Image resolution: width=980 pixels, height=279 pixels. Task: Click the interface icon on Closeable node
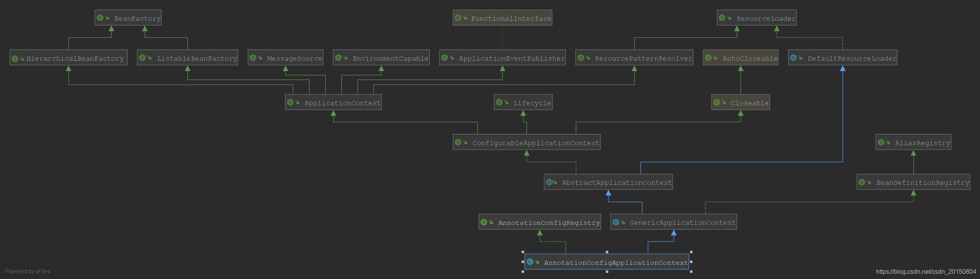(717, 102)
